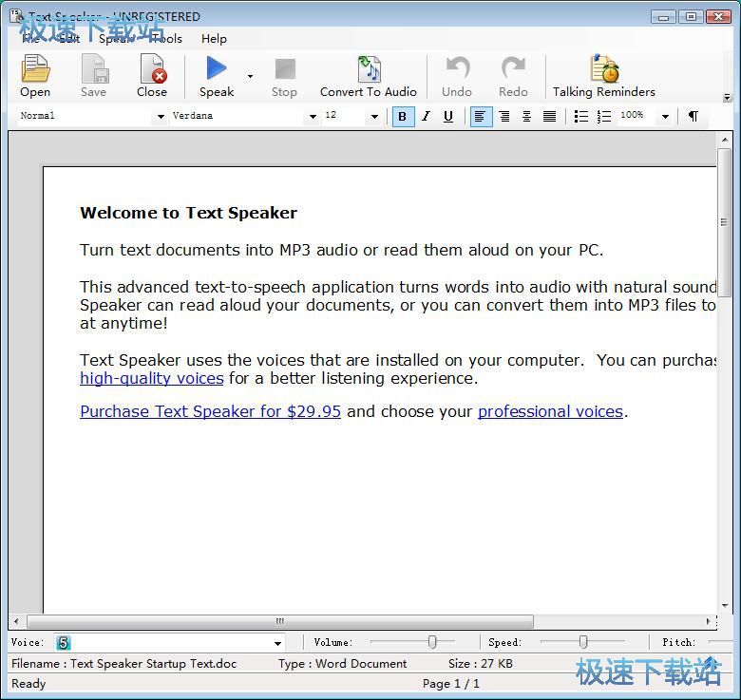Open the Tools menu
This screenshot has width=741, height=700.
tap(166, 39)
